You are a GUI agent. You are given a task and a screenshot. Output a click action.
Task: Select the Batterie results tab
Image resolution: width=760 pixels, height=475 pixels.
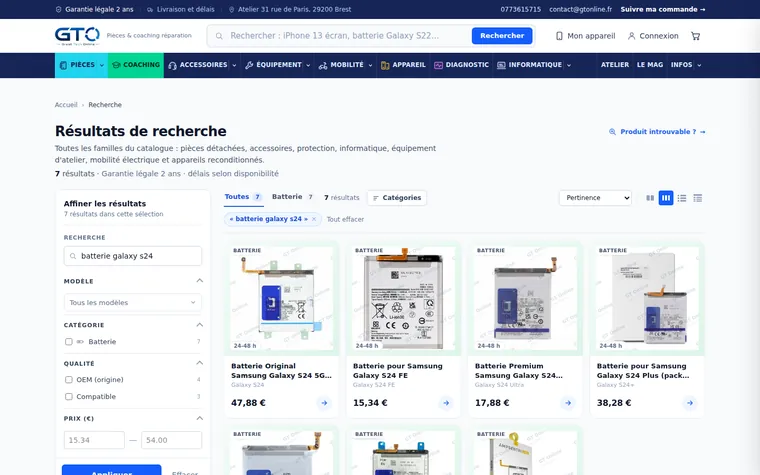tap(292, 197)
